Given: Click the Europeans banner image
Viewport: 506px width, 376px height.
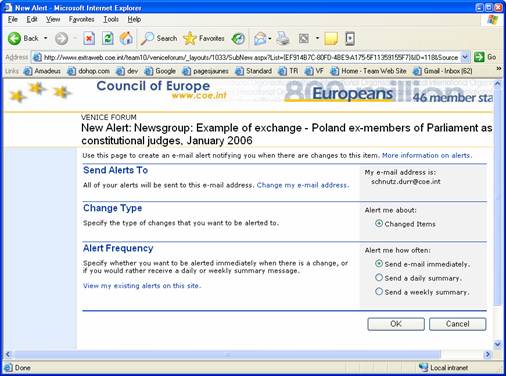Looking at the screenshot, I should (x=352, y=94).
